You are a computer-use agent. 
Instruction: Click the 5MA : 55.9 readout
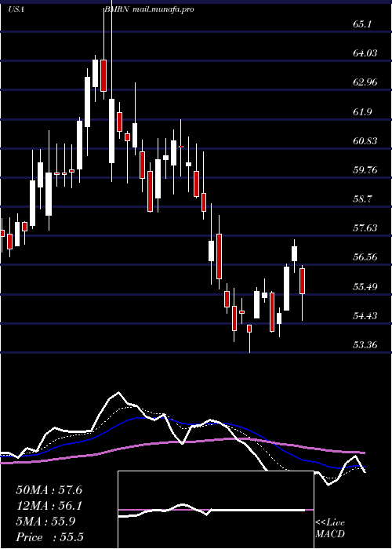click(x=45, y=522)
